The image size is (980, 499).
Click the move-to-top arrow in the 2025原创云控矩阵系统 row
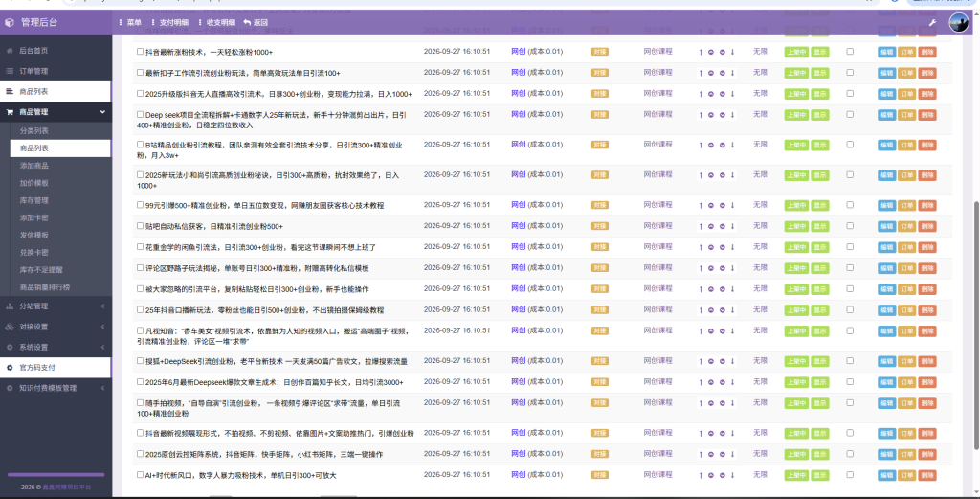(x=701, y=454)
